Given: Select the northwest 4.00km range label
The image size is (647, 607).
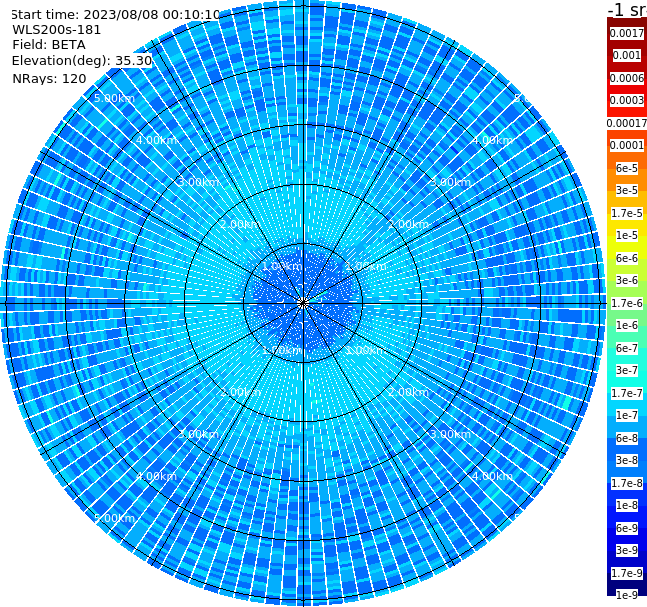Looking at the screenshot, I should (156, 140).
